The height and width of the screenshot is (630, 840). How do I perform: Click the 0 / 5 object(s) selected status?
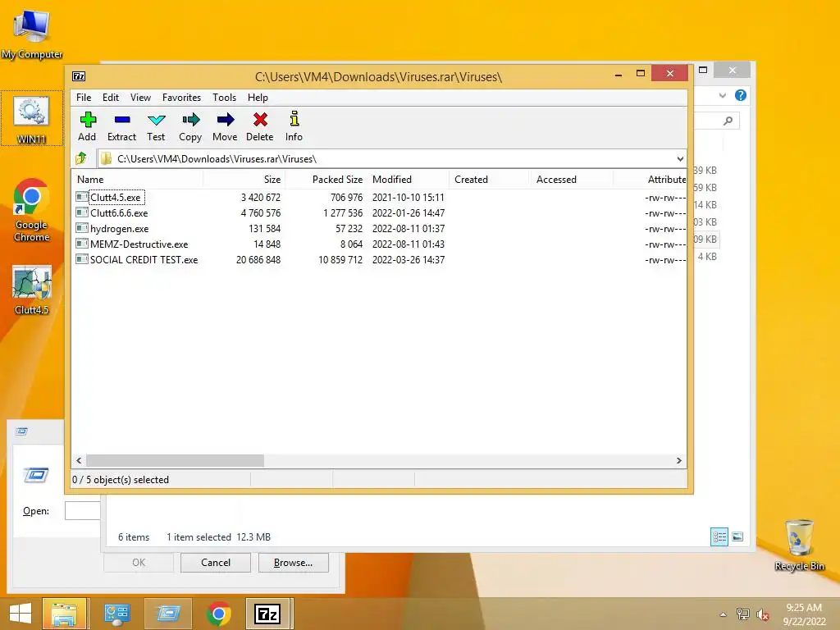point(121,480)
